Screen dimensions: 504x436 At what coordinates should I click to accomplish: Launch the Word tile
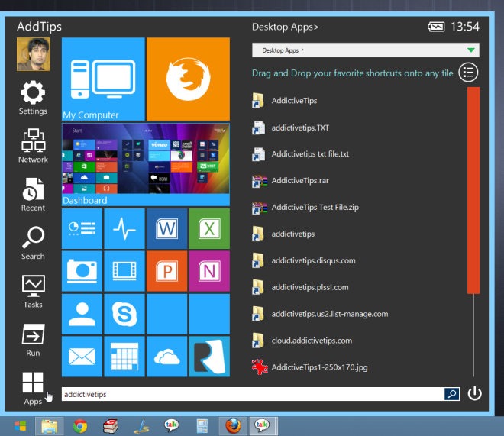tap(166, 229)
